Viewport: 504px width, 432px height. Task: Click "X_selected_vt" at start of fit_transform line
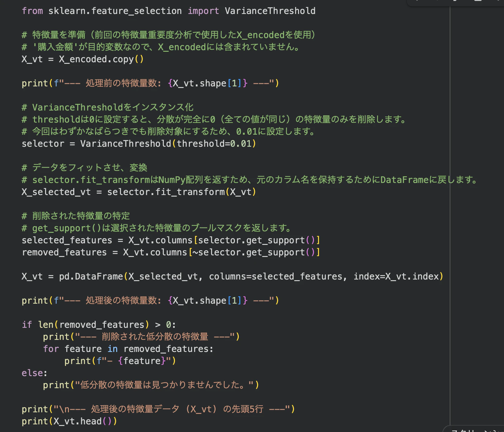click(x=56, y=192)
